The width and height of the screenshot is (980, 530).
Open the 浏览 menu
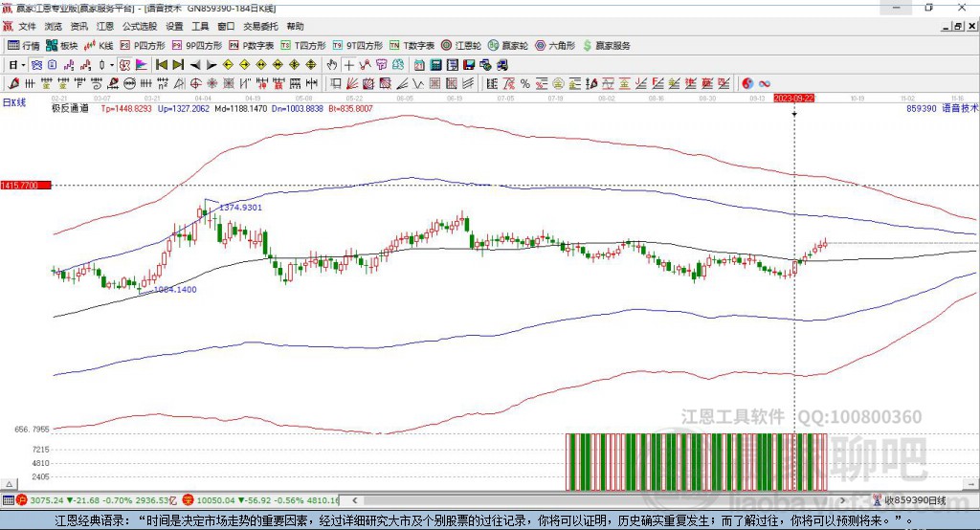[54, 26]
